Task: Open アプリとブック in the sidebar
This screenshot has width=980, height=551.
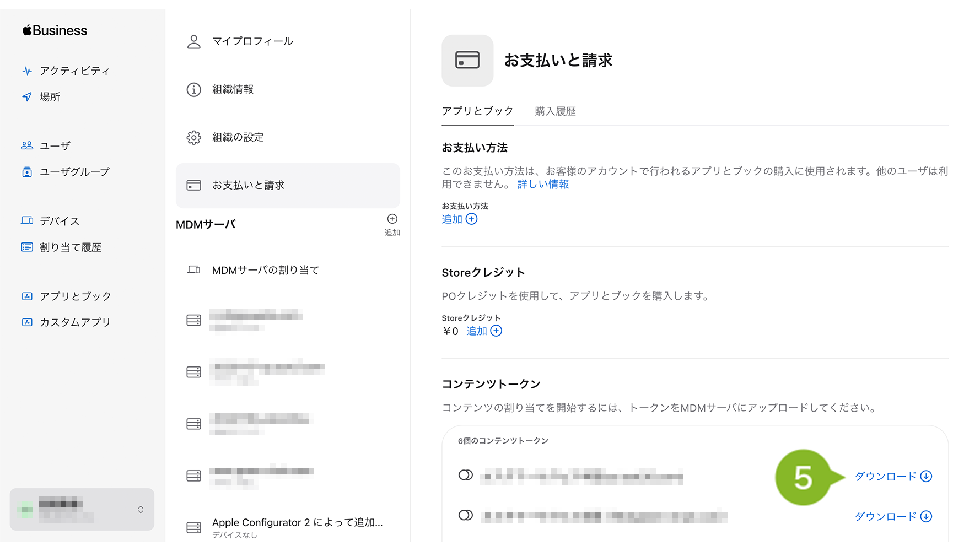Action: point(75,296)
